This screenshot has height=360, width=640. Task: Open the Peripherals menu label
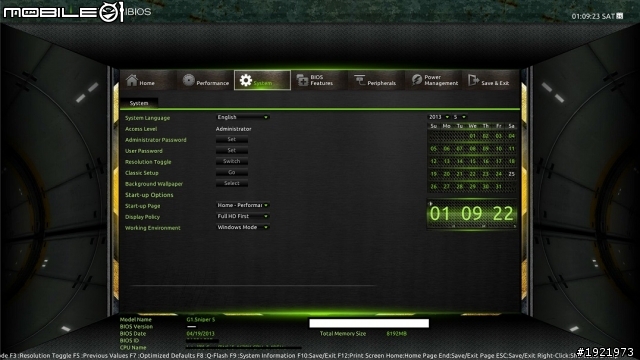(382, 83)
